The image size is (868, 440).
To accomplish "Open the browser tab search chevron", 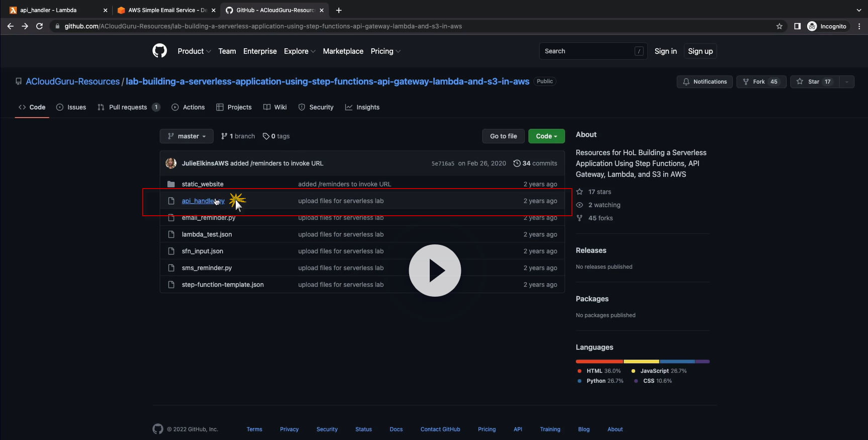I will (x=858, y=10).
